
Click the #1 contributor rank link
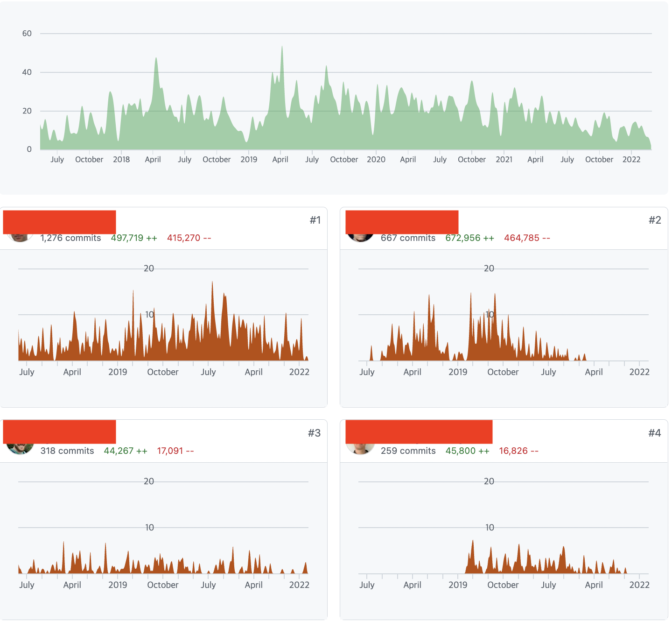(x=315, y=220)
